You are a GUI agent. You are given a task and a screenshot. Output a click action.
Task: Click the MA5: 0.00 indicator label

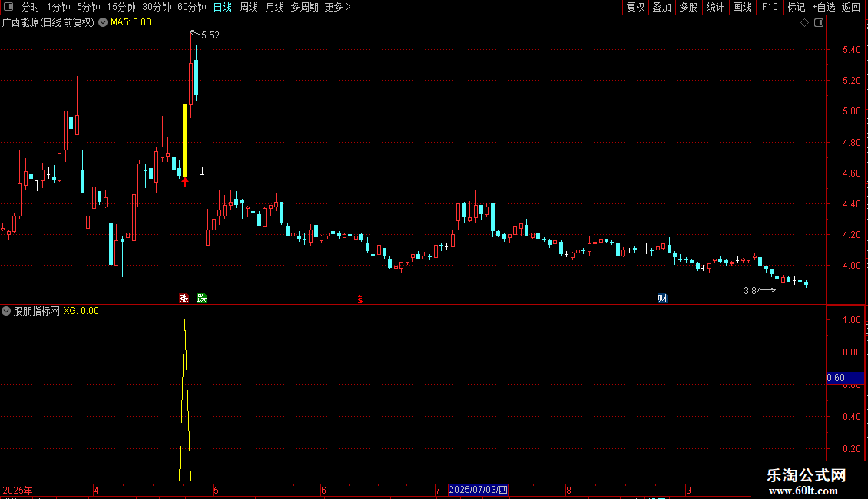coord(131,22)
